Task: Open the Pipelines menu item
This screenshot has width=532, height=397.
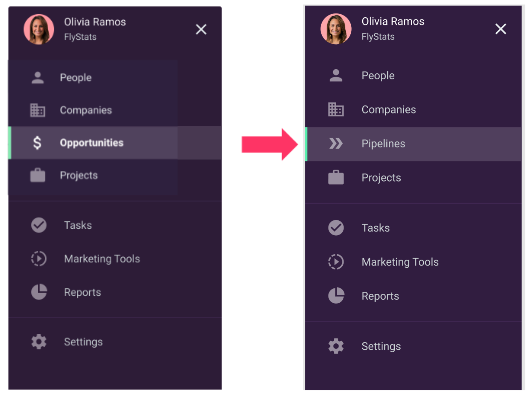Action: (413, 144)
